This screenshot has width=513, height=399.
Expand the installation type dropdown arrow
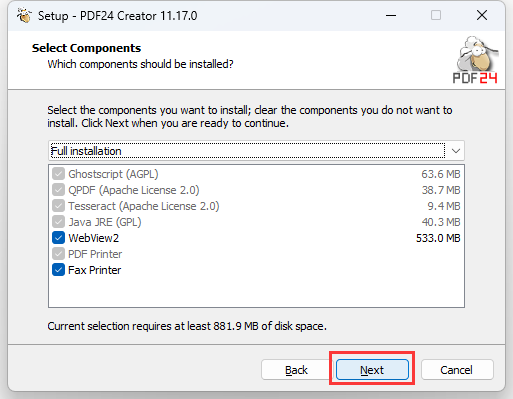click(456, 151)
